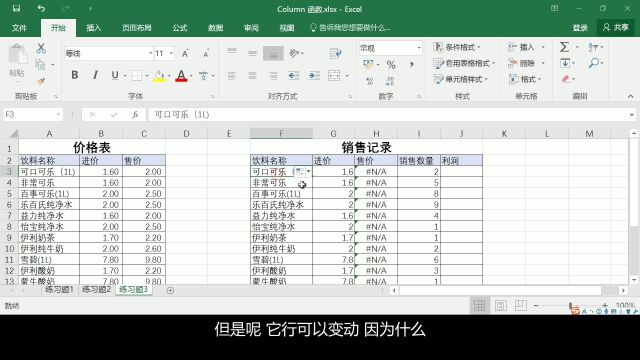Click the Increase Indent icon
The image size is (640, 360).
point(314,76)
